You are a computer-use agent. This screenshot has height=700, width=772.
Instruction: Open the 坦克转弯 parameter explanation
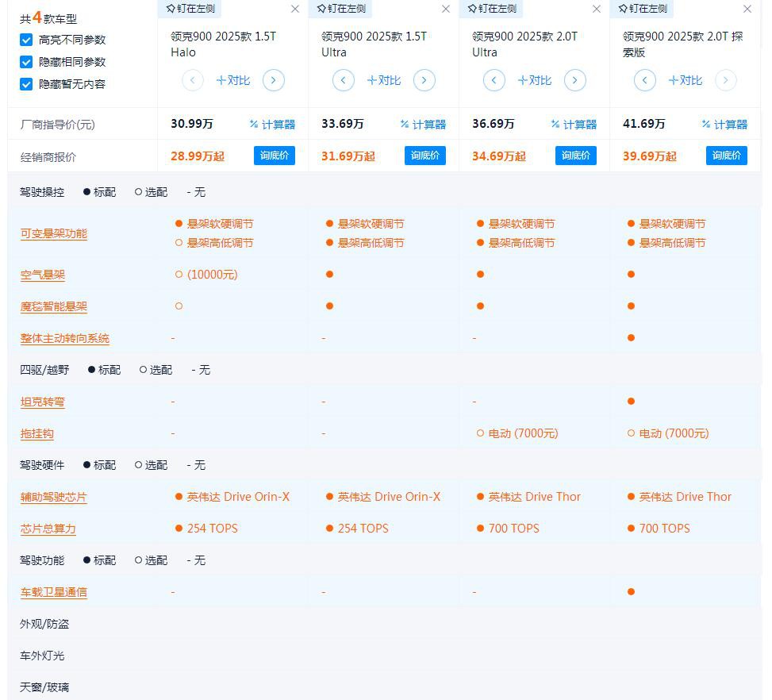tap(43, 402)
